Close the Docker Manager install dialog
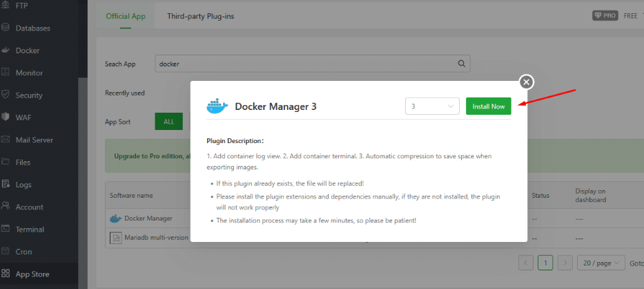This screenshot has height=289, width=644. coord(527,82)
